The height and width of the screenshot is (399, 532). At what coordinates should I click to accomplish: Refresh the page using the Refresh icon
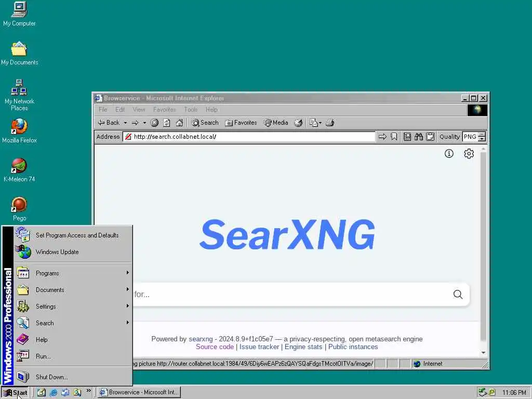pos(167,123)
